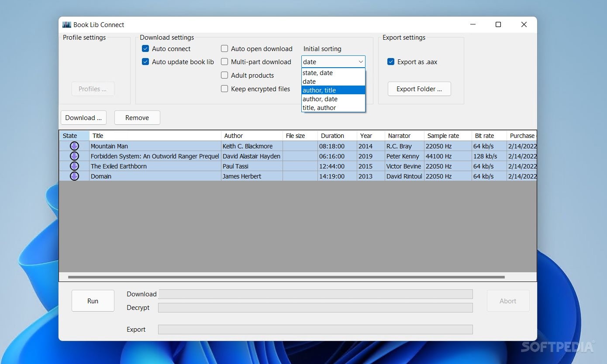Click duration '12:44:00'
The height and width of the screenshot is (364, 607).
337,166
